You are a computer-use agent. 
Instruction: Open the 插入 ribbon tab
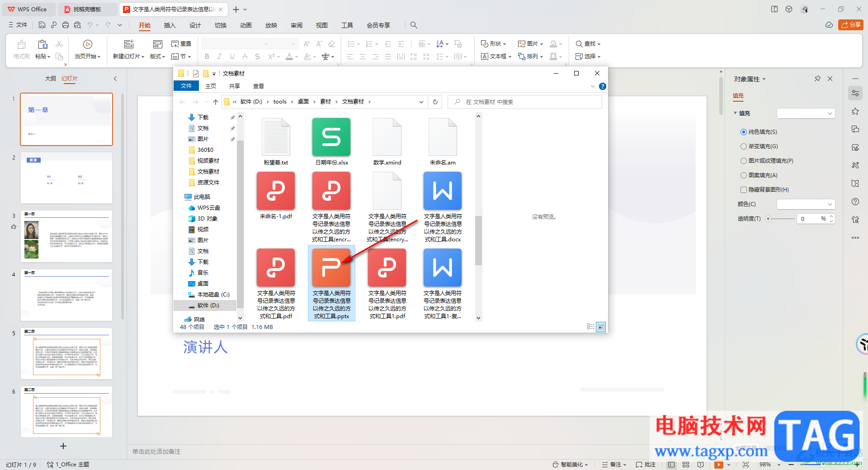tap(170, 25)
